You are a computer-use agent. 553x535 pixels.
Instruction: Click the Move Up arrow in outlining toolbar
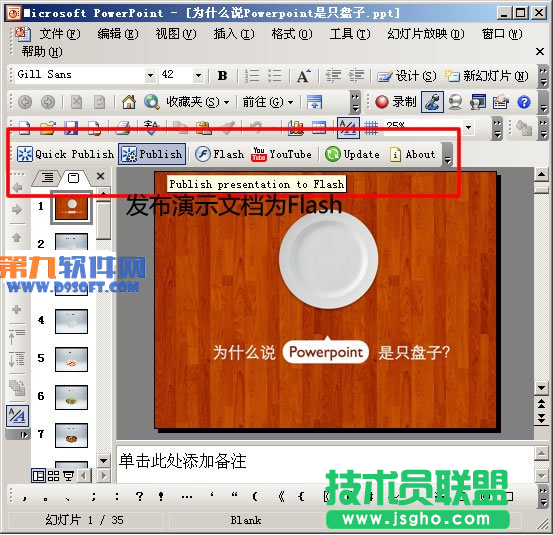tap(17, 237)
